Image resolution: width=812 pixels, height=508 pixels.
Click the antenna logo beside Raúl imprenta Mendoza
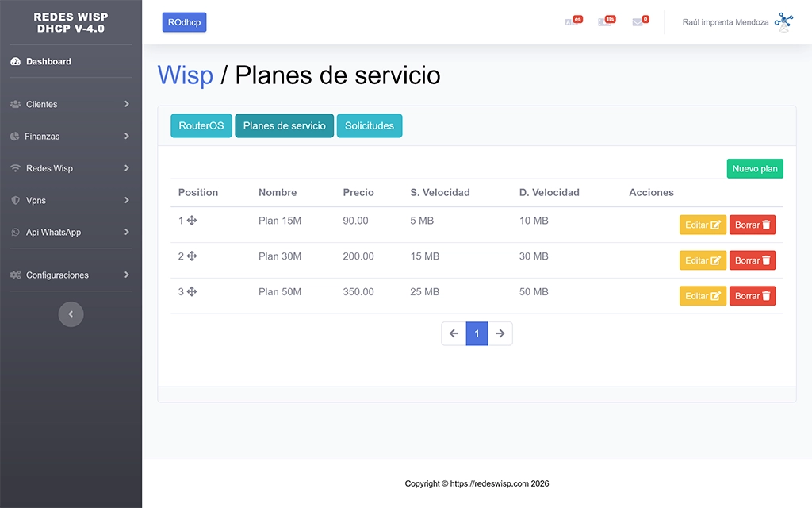point(783,21)
